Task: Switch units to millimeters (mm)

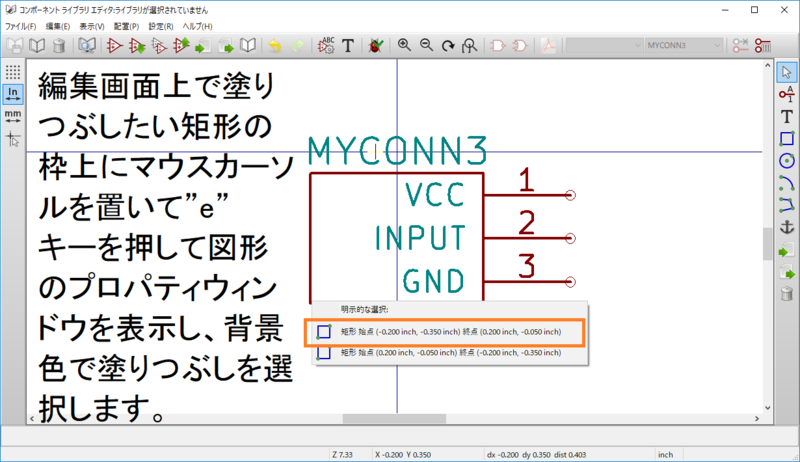Action: (x=13, y=116)
